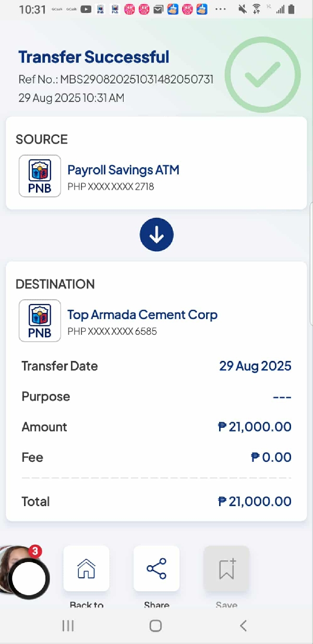Tap the Transfer Successful heading
The width and height of the screenshot is (313, 644).
point(94,57)
